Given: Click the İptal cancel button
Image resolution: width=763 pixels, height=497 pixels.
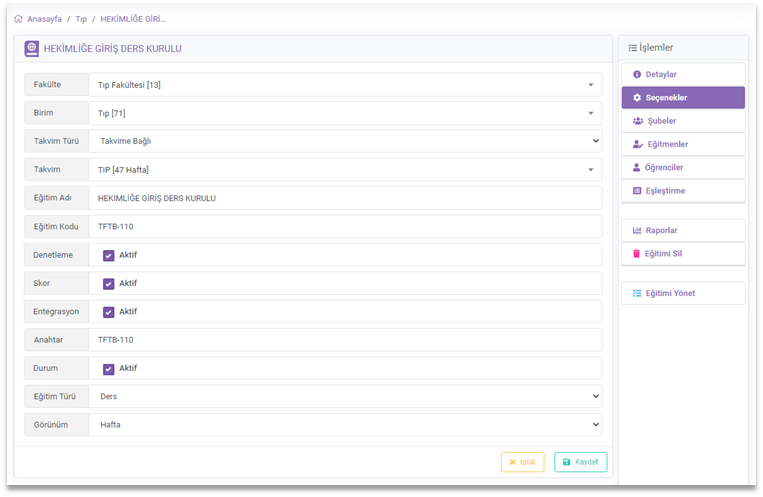Looking at the screenshot, I should tap(522, 462).
